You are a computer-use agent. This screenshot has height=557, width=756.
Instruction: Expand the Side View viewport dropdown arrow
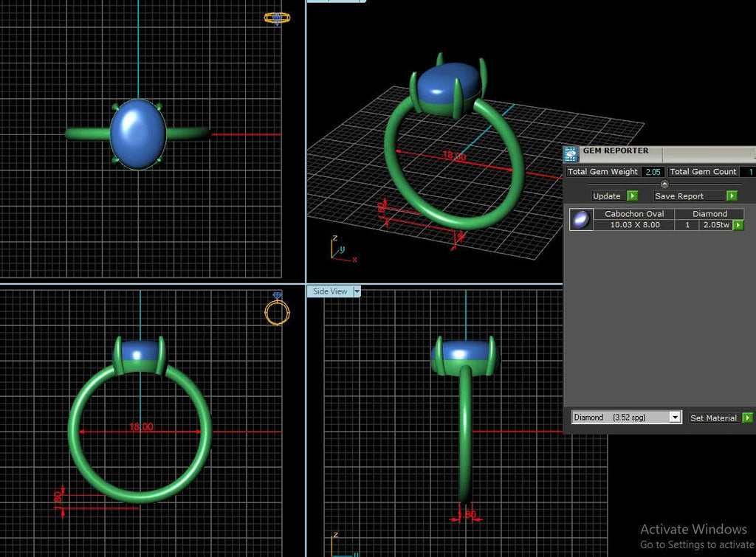tap(357, 291)
